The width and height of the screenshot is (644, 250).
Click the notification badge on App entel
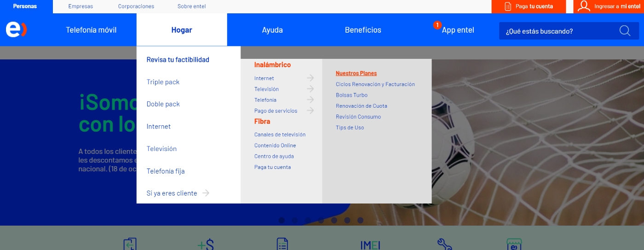pyautogui.click(x=437, y=25)
